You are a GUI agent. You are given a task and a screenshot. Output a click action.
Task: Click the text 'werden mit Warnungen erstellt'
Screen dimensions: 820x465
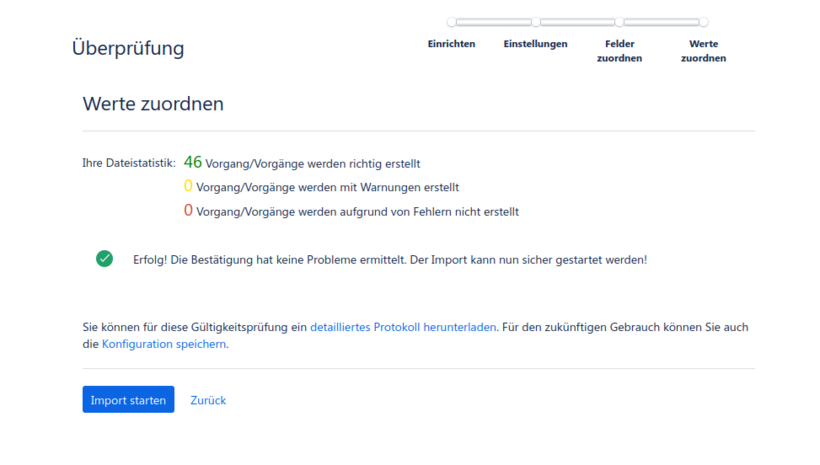[x=384, y=187]
